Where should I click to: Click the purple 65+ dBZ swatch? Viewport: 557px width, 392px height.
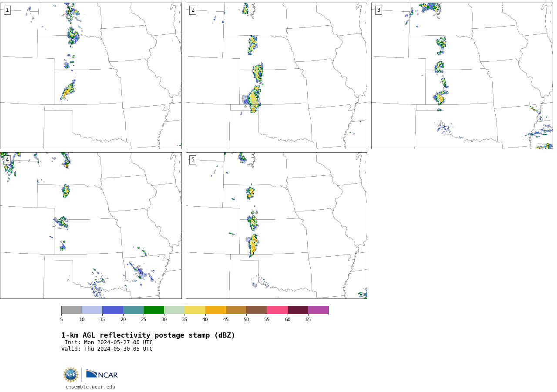click(x=318, y=310)
